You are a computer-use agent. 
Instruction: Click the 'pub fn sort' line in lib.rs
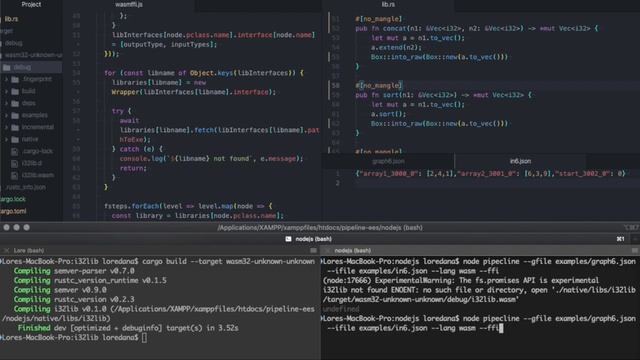(x=444, y=95)
